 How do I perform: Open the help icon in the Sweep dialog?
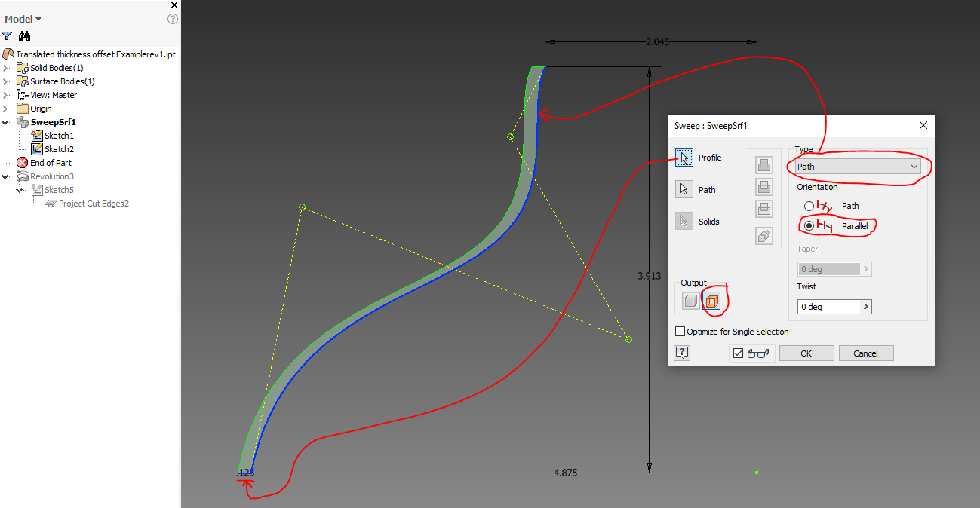click(682, 352)
